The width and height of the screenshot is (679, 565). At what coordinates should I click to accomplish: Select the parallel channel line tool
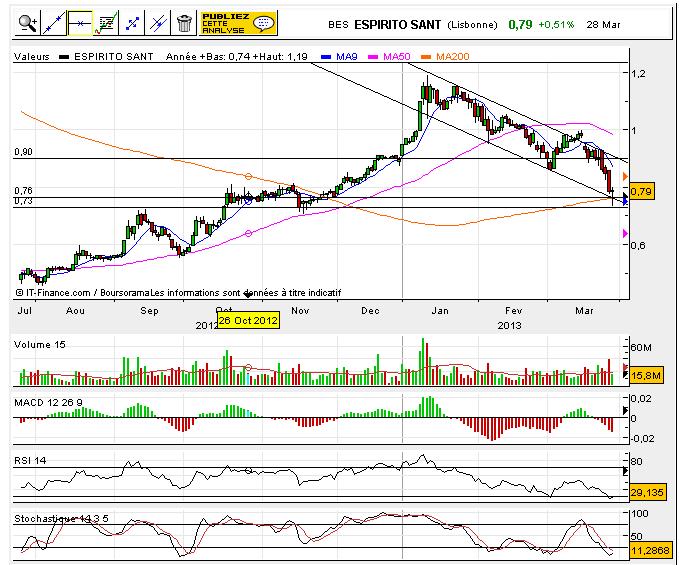click(x=158, y=23)
